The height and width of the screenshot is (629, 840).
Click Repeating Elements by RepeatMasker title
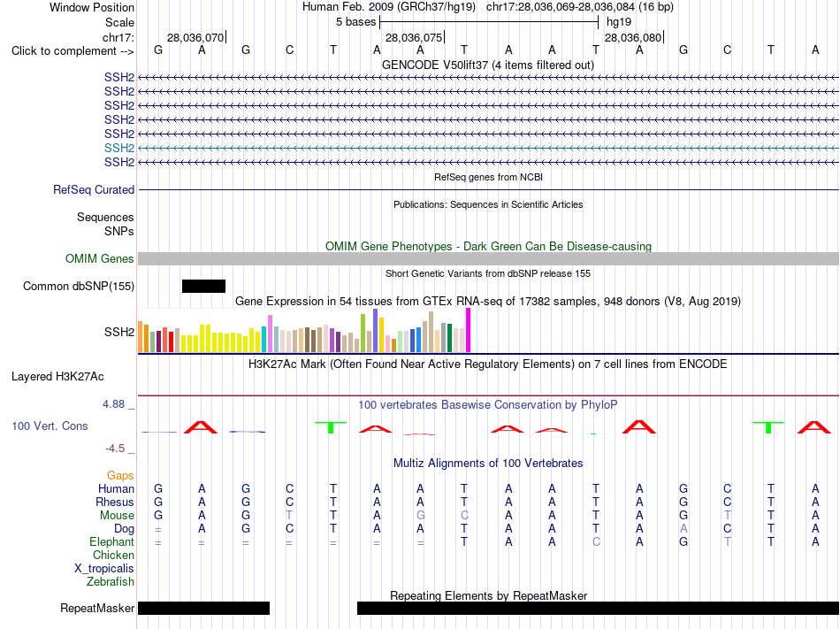488,595
